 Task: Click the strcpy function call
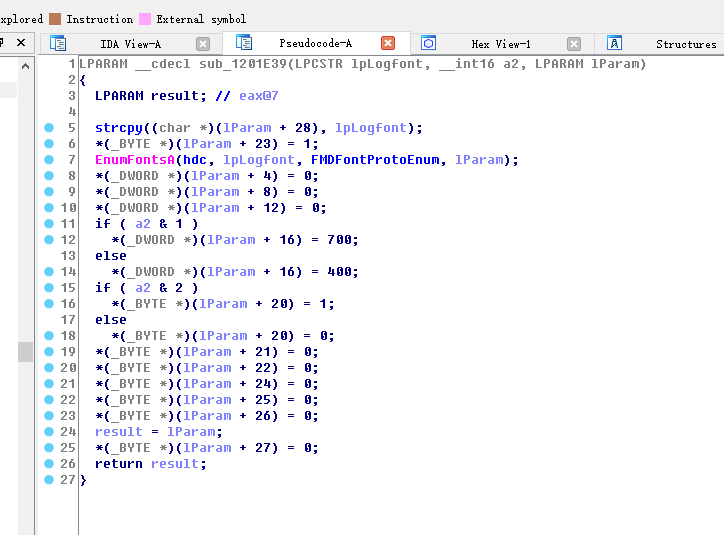[x=119, y=128]
